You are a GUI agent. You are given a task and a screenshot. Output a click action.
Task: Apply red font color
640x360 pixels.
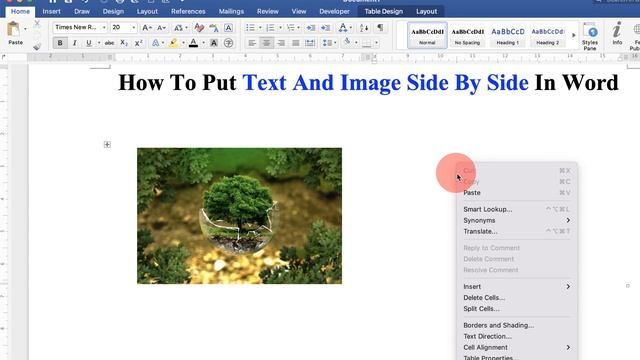[193, 43]
